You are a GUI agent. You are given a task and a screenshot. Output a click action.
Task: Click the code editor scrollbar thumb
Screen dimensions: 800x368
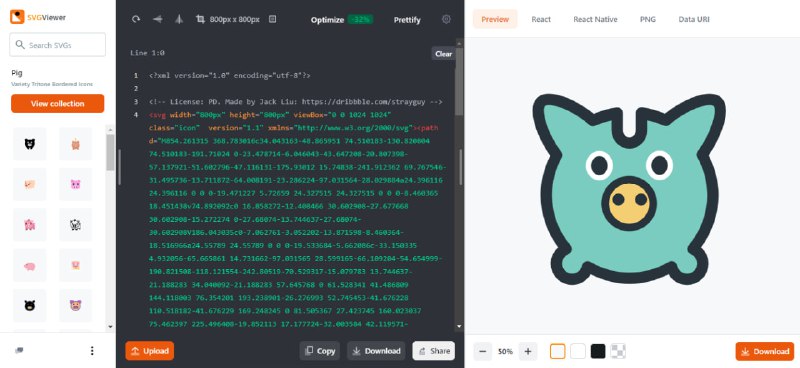point(459,82)
